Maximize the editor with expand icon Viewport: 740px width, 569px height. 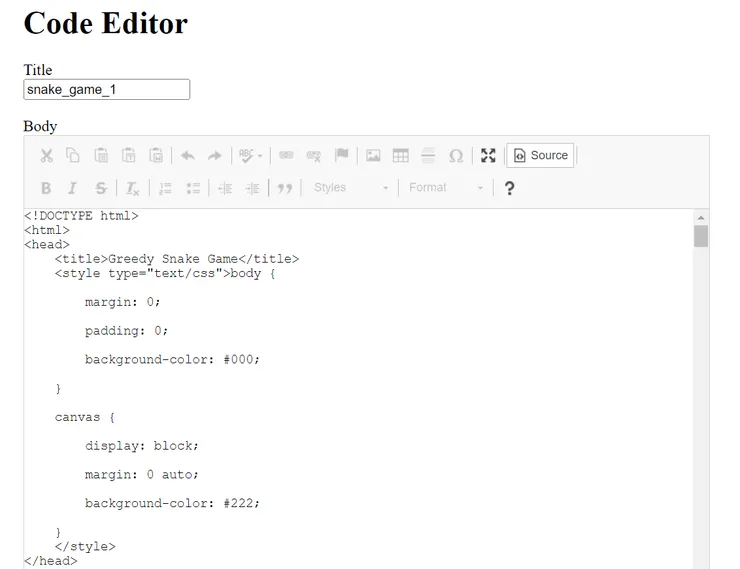point(488,156)
